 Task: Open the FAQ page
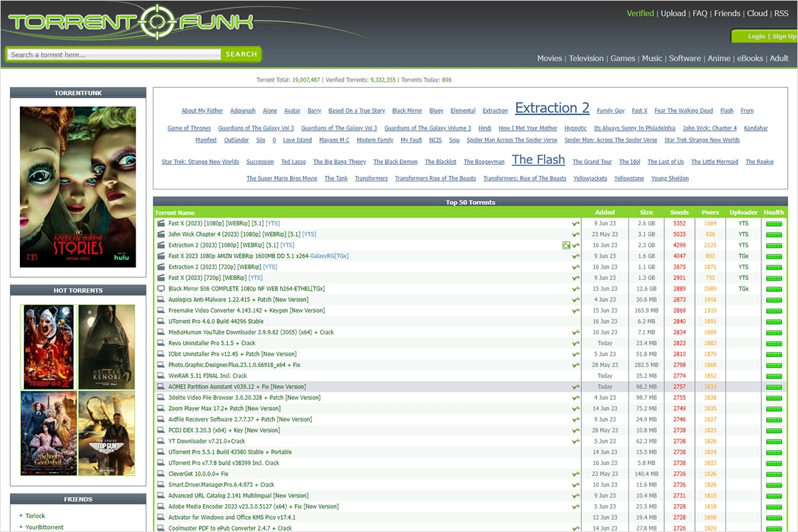[x=700, y=13]
